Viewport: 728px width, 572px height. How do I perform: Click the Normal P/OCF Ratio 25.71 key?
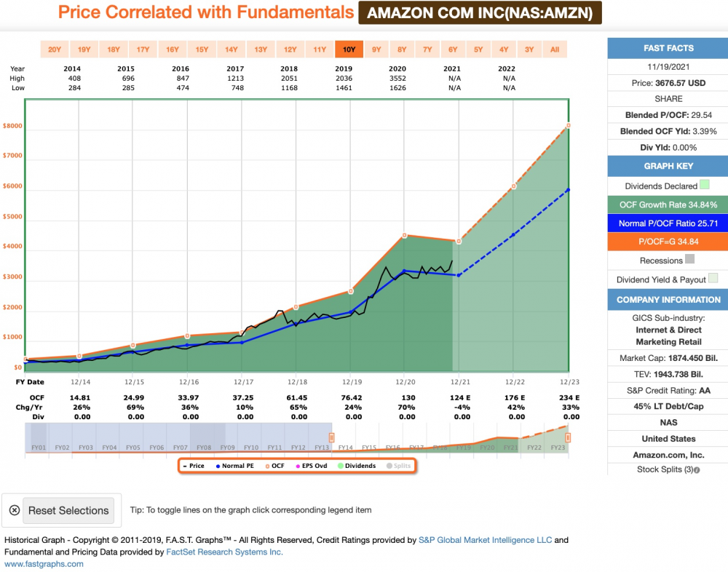click(x=668, y=223)
